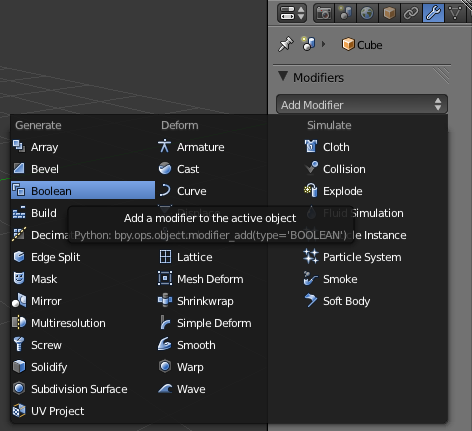Click the Armature modifier icon
The height and width of the screenshot is (431, 472).
(165, 147)
